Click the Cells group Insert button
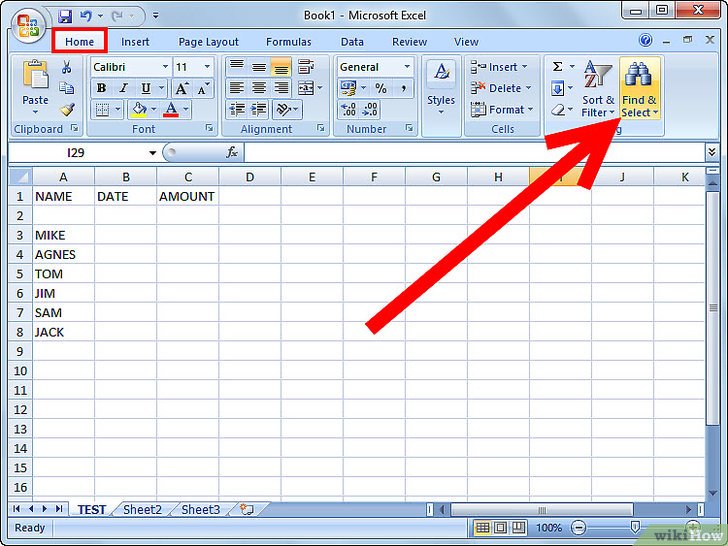The height and width of the screenshot is (546, 728). [500, 67]
